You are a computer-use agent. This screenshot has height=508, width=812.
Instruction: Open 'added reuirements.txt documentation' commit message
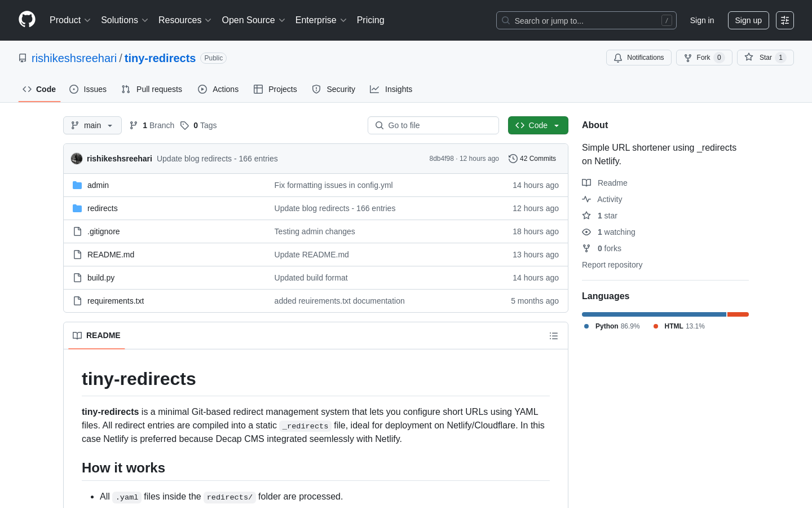339,301
